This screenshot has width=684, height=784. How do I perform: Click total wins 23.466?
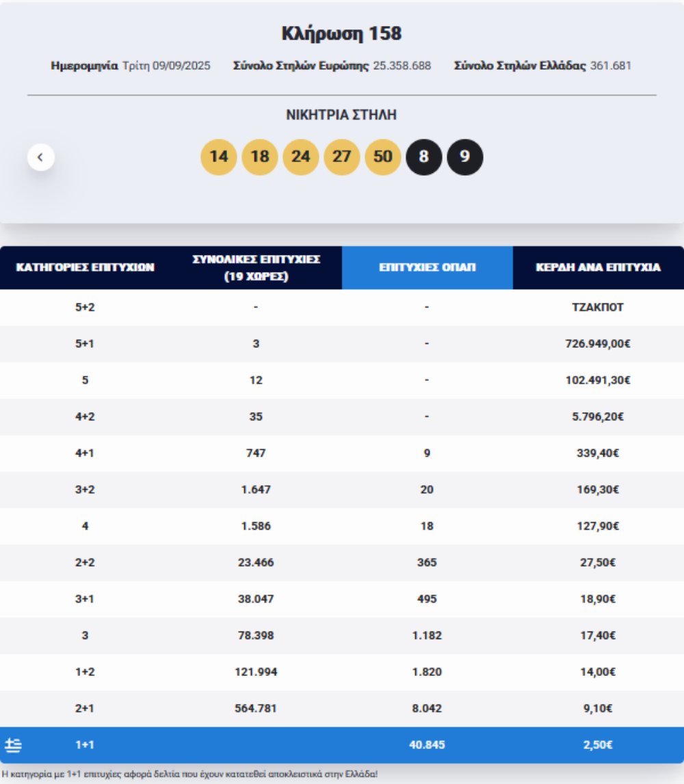pos(256,563)
